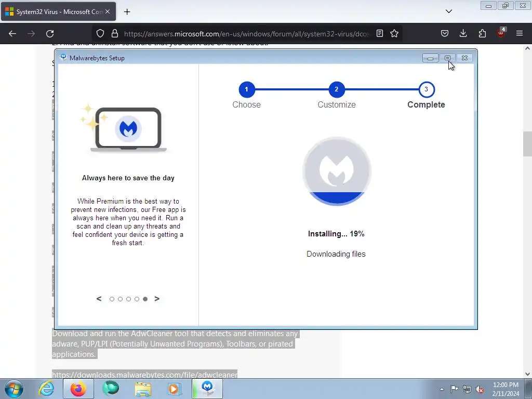
Task: Open the Firefox downloads panel
Action: click(x=463, y=33)
